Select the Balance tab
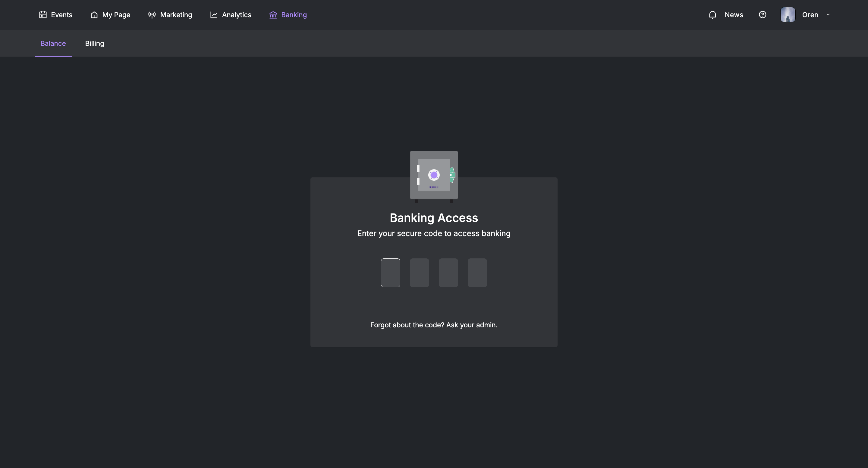This screenshot has width=868, height=468. pos(53,43)
